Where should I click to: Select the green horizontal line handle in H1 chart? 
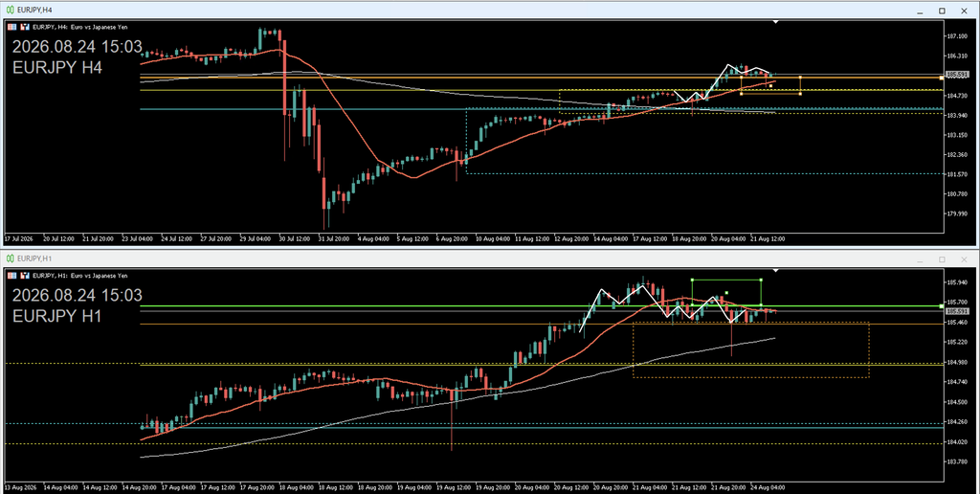pos(942,306)
